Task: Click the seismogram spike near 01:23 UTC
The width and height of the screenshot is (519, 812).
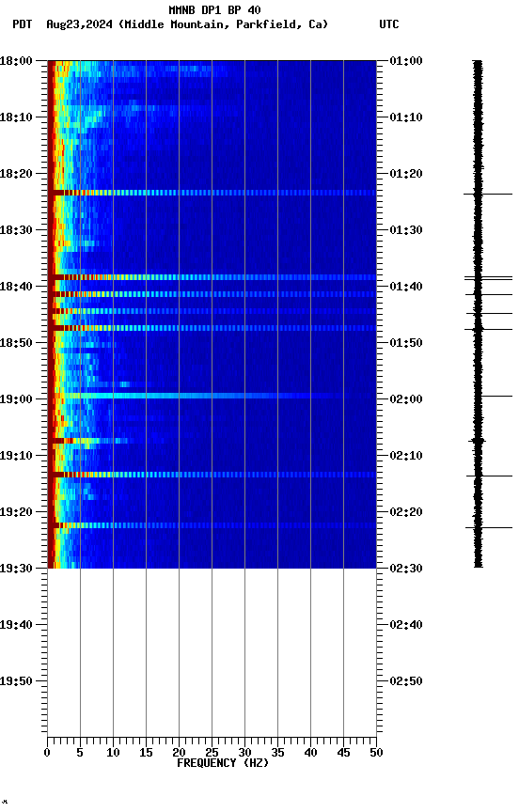Action: (487, 195)
